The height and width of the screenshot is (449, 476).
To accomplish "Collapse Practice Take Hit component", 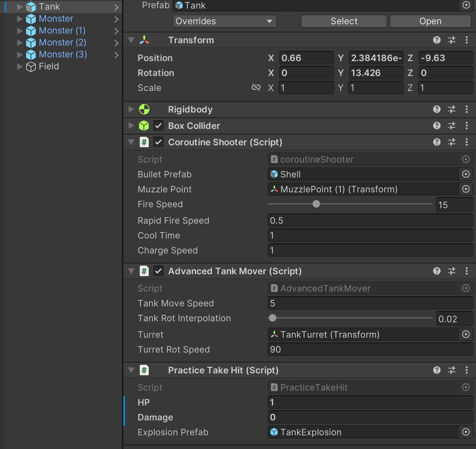I will tap(131, 370).
